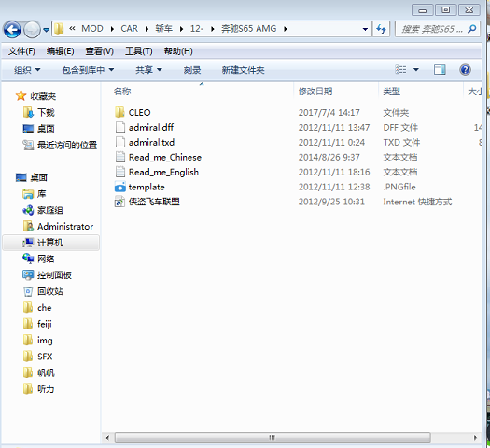Open 回收站 in navigation pane

tap(50, 291)
